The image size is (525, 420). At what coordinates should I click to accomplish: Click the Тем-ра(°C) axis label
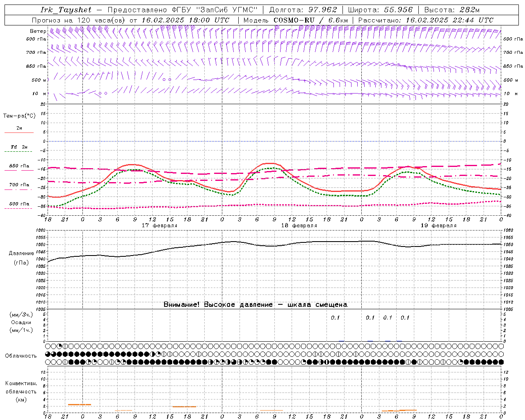coord(19,116)
